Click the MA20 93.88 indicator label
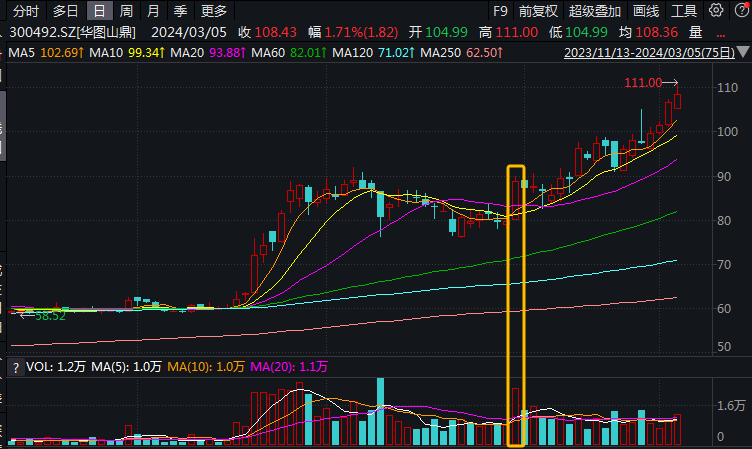752x449 pixels. coord(208,52)
